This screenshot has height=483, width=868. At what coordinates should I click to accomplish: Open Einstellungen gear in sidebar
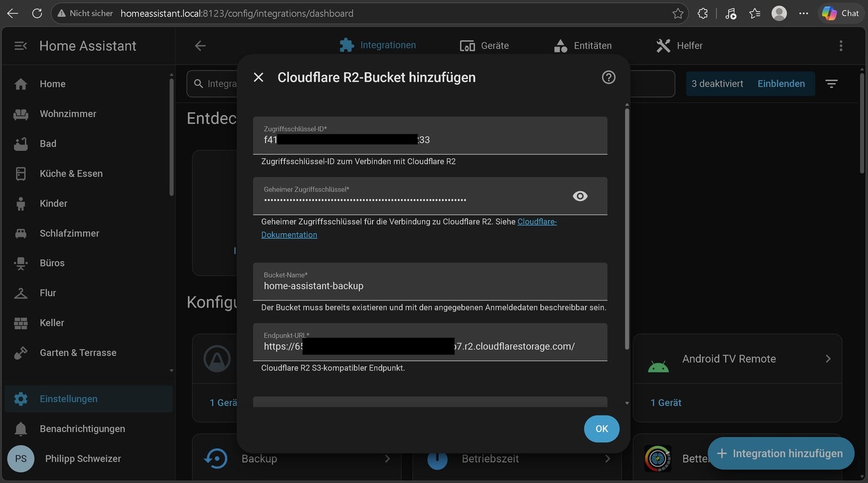pos(88,399)
